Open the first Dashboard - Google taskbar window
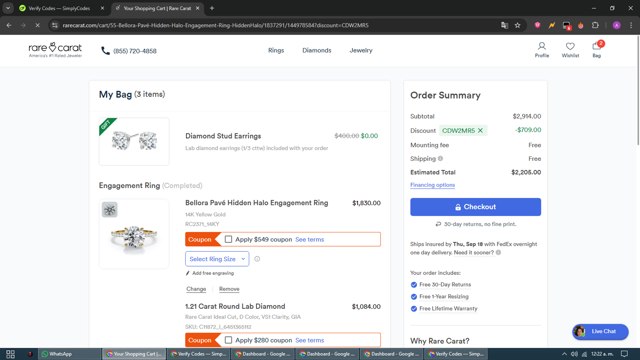The image size is (640, 360). (x=263, y=354)
